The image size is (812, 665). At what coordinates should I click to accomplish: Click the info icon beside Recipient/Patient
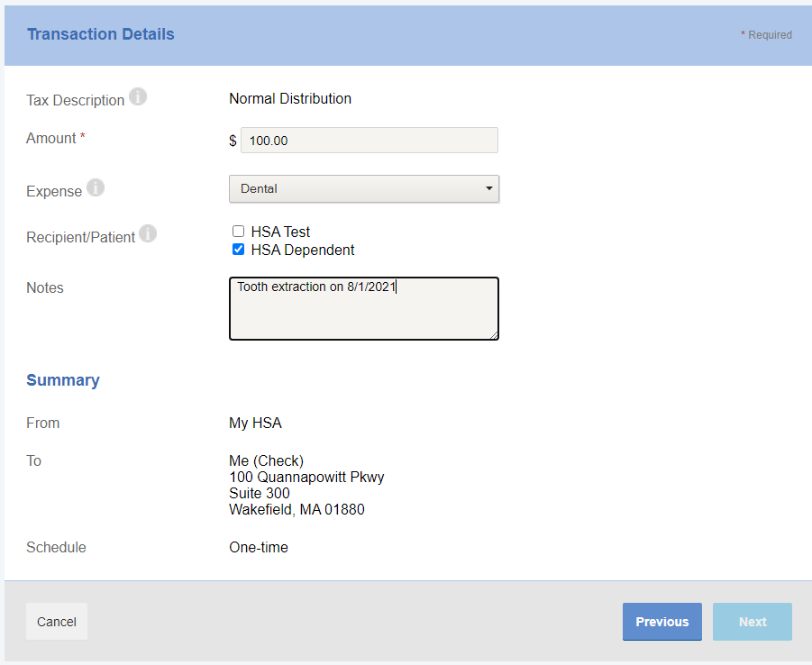pyautogui.click(x=148, y=234)
